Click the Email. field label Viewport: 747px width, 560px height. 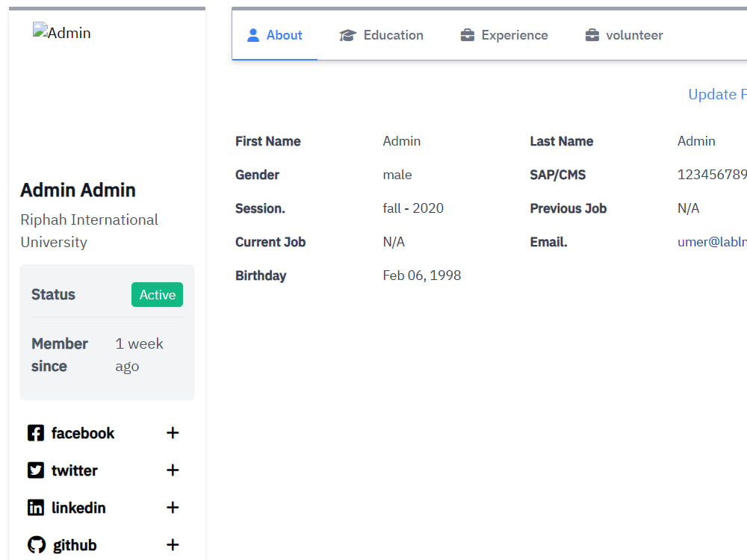[549, 242]
